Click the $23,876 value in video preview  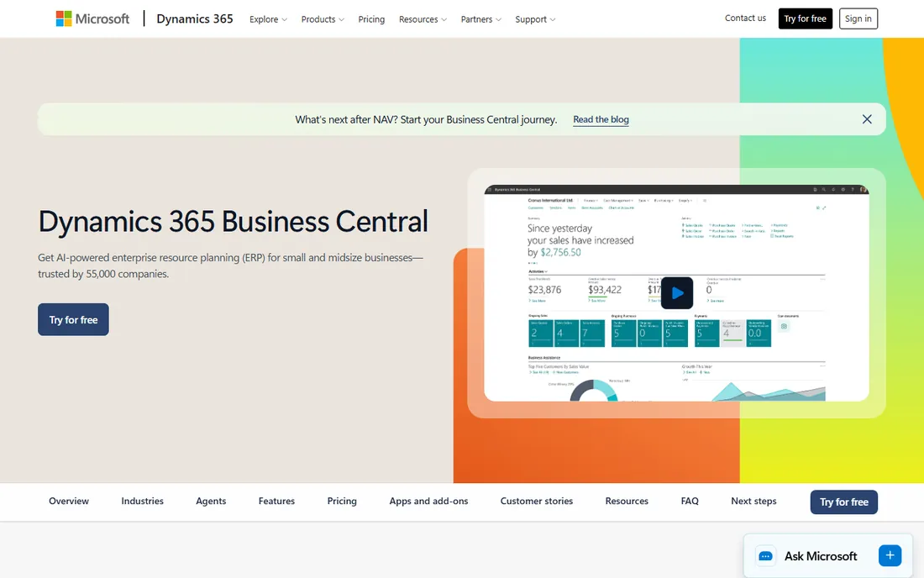point(544,290)
